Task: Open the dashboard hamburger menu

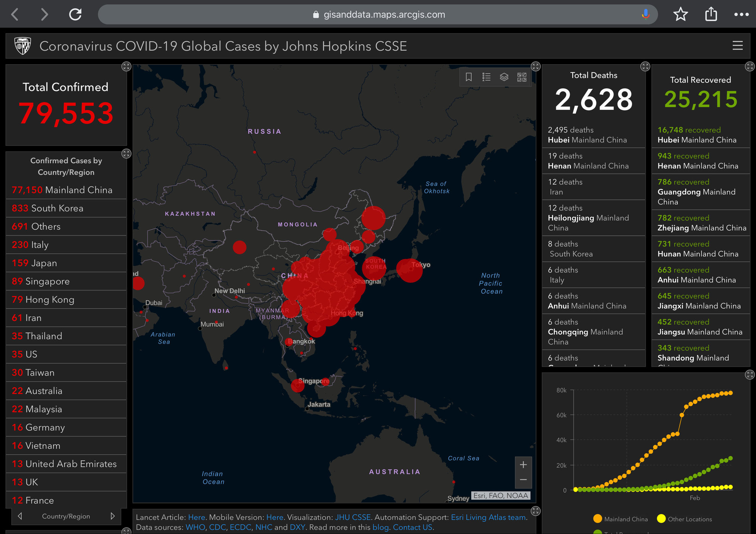Action: coord(737,46)
